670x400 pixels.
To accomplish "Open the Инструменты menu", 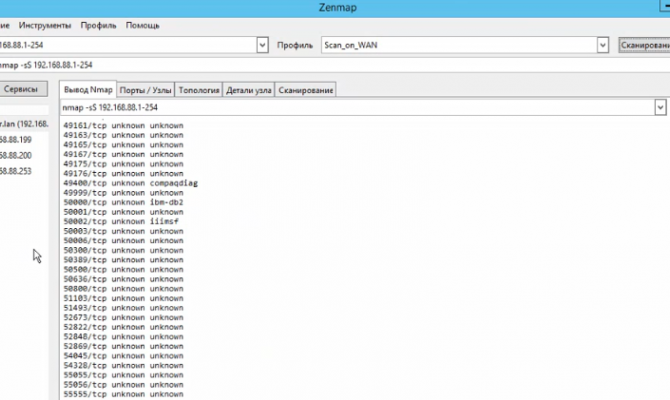I will pyautogui.click(x=45, y=26).
